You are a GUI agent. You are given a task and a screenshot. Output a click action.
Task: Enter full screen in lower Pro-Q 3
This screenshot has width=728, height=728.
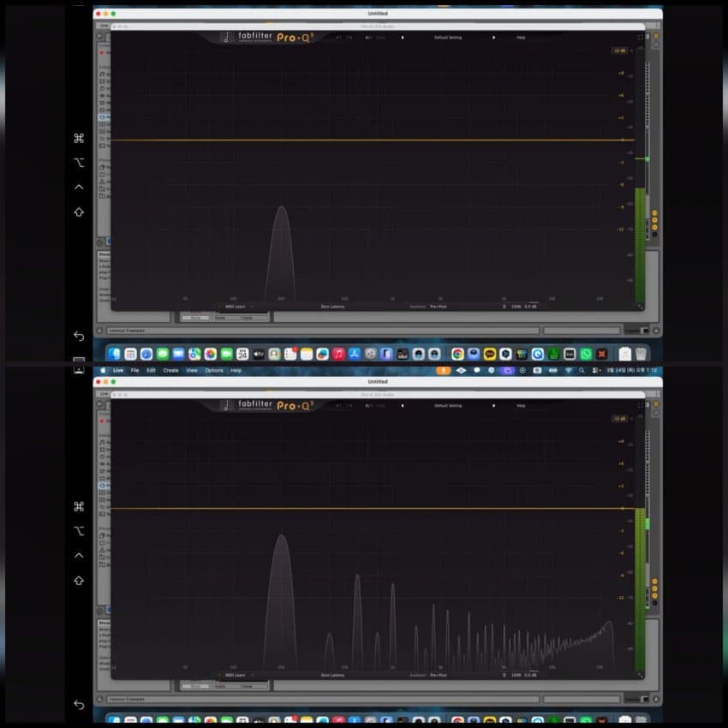[x=641, y=405]
